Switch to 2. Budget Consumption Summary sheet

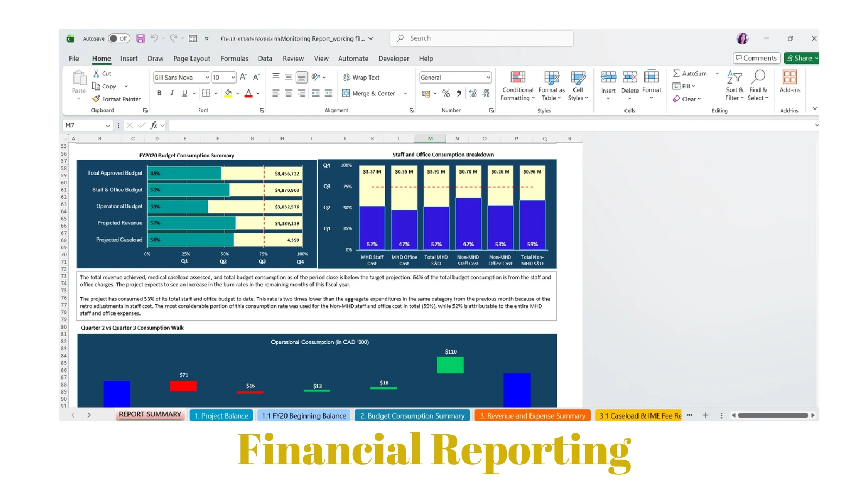[x=412, y=416]
